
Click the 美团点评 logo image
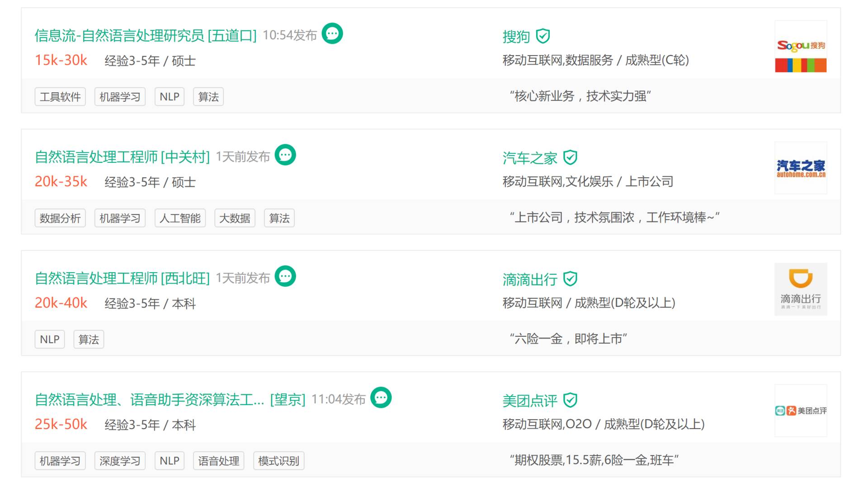click(x=800, y=411)
